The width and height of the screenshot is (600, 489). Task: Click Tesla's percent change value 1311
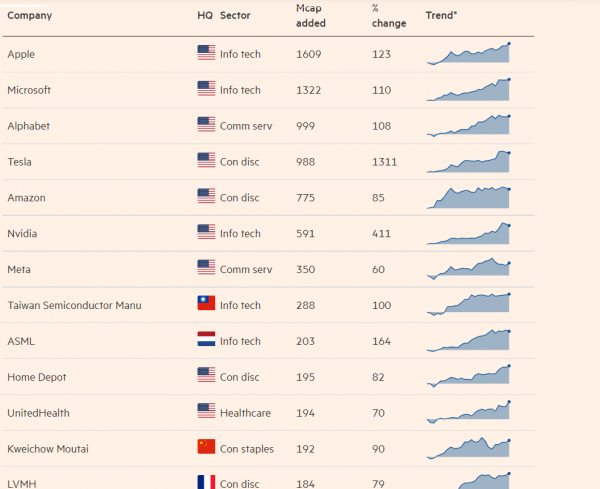(385, 162)
